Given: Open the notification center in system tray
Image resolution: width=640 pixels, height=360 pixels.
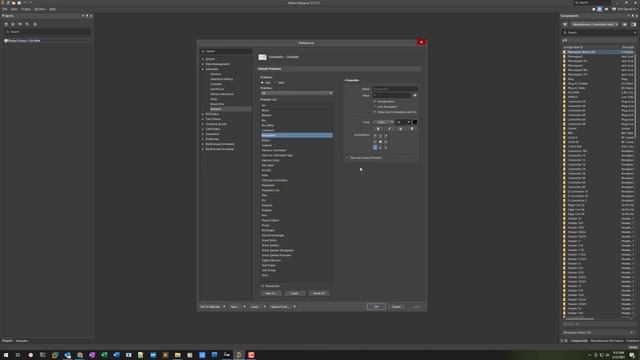Looking at the screenshot, I should (632, 355).
